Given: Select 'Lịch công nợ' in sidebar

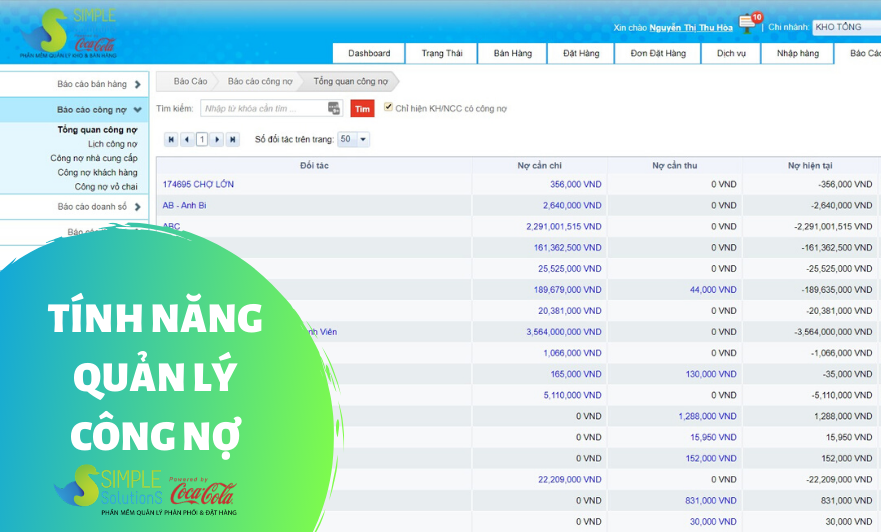Looking at the screenshot, I should (x=112, y=144).
